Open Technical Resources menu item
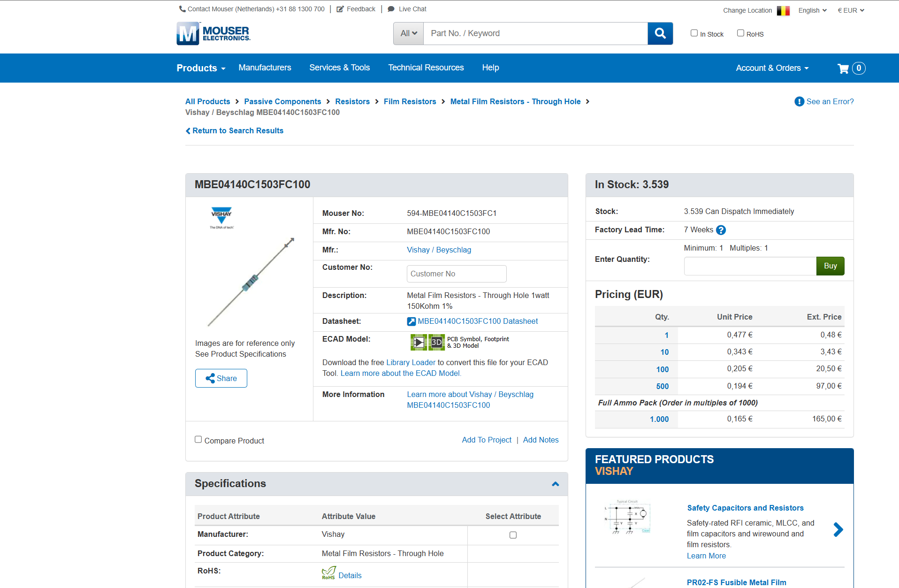The height and width of the screenshot is (588, 899). point(426,68)
